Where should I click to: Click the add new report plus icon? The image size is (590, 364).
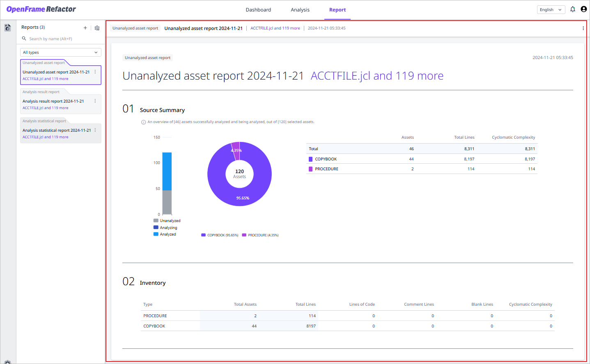[85, 28]
